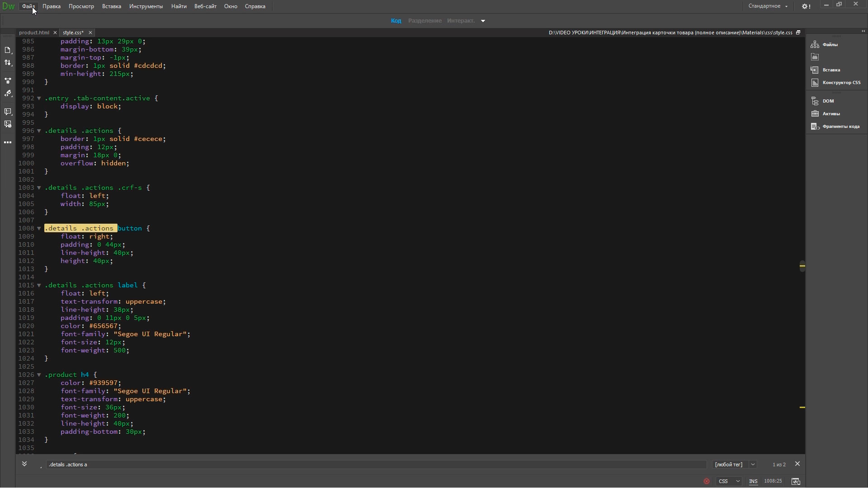Open the Найти menu
Viewport: 868px width, 488px height.
(x=179, y=6)
